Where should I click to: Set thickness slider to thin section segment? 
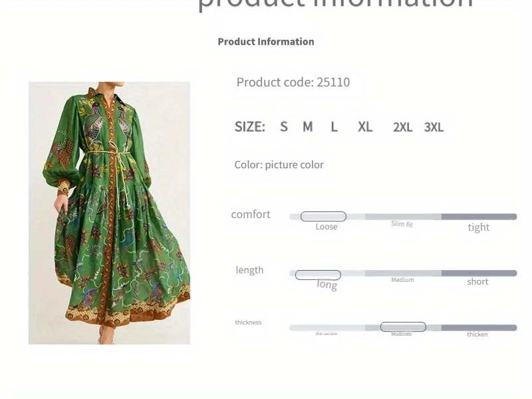coord(327,328)
